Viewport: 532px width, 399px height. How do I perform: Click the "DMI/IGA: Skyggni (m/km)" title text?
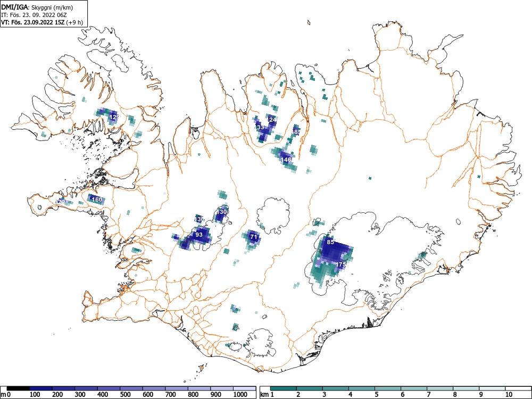point(37,7)
